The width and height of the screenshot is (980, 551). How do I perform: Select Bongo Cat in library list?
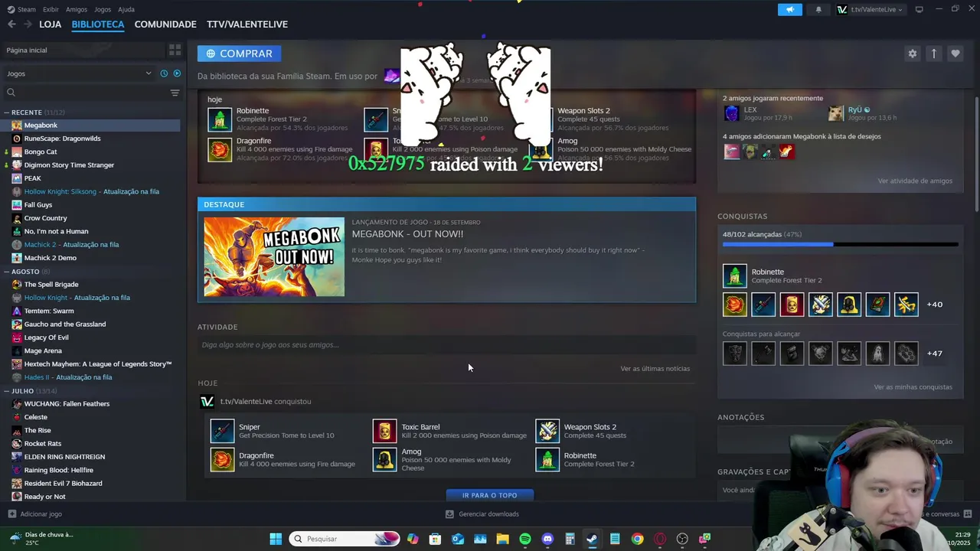(41, 152)
